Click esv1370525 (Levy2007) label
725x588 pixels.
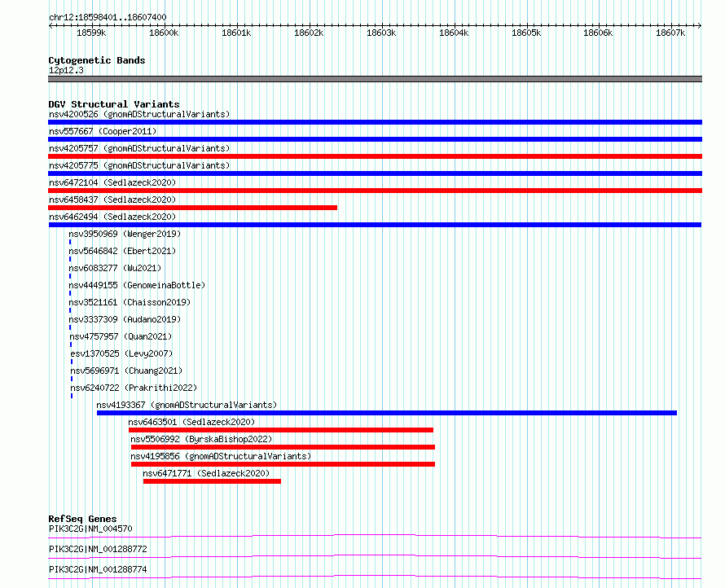[121, 353]
